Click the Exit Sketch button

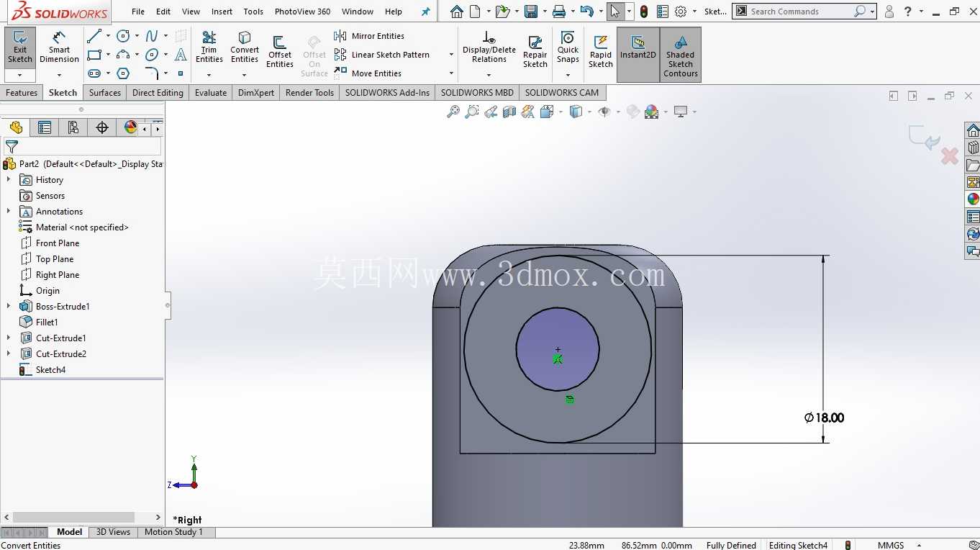point(20,48)
